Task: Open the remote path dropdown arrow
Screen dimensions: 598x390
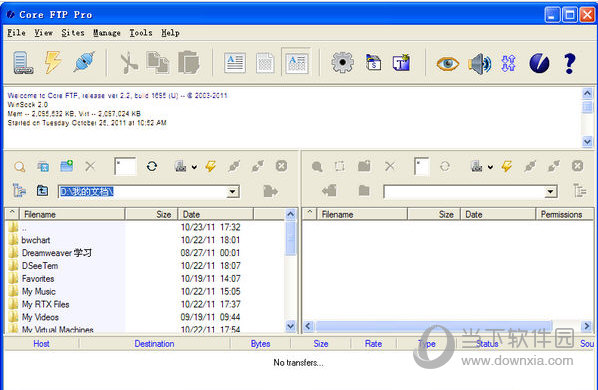Action: (x=550, y=192)
